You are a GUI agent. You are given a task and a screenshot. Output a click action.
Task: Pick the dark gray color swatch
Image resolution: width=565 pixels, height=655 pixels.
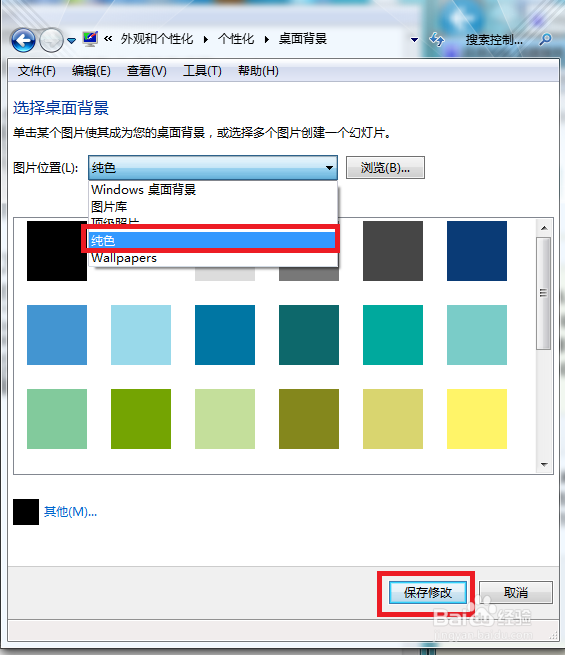pyautogui.click(x=393, y=251)
